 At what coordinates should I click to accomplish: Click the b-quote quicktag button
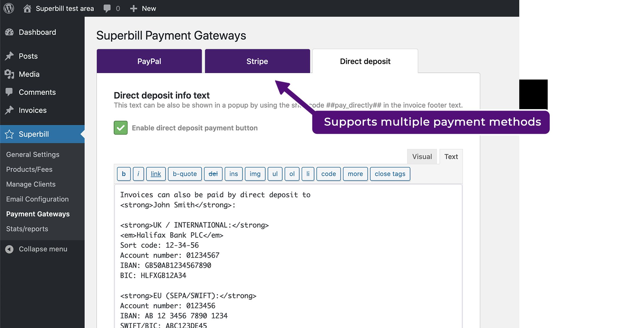pyautogui.click(x=185, y=174)
